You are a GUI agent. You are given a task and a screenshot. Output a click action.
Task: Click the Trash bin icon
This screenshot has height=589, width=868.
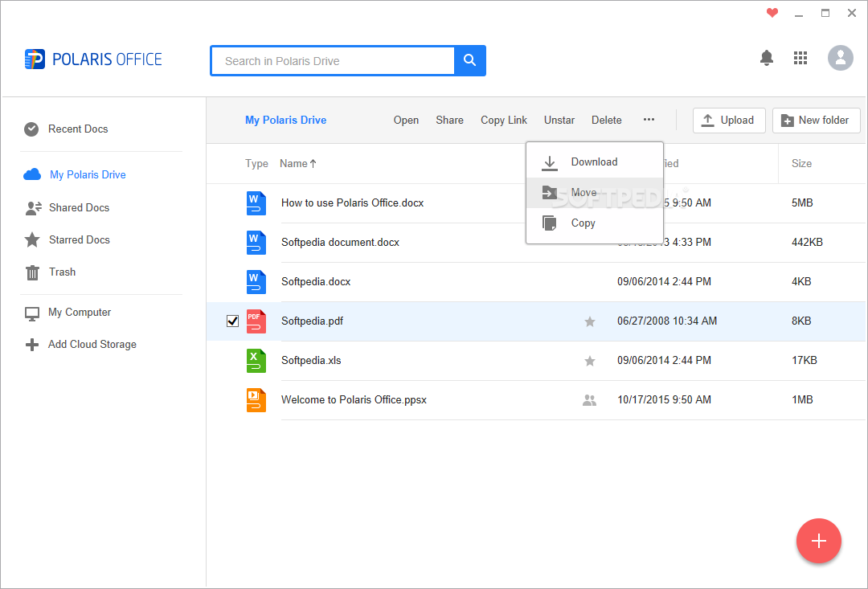[32, 272]
